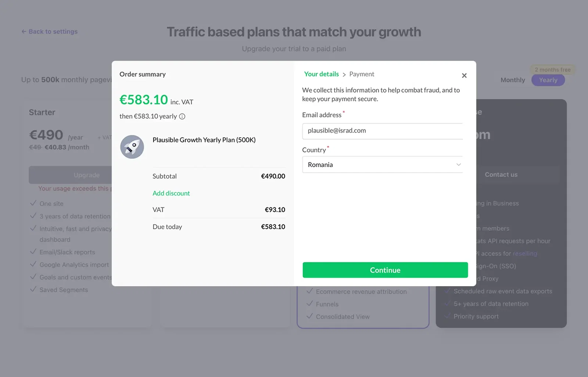Image resolution: width=588 pixels, height=377 pixels.
Task: Click the checkmark beside Consolidated View
Action: [310, 316]
